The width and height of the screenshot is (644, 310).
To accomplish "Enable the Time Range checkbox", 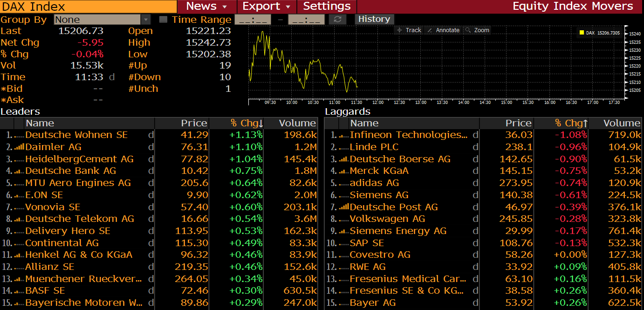I will (163, 20).
